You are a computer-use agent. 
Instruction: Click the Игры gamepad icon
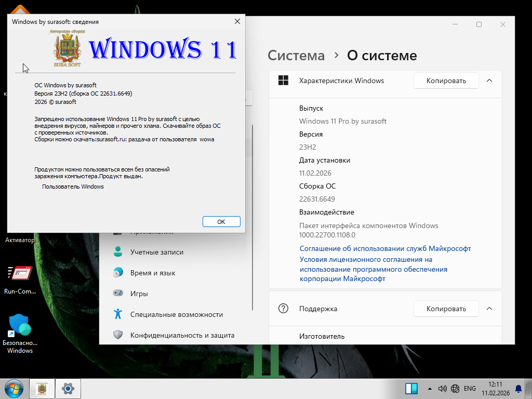pyautogui.click(x=118, y=293)
